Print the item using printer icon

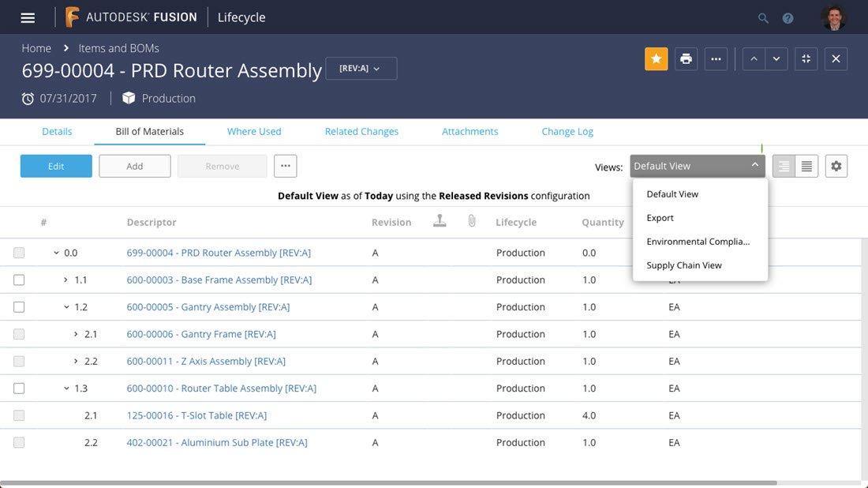click(686, 58)
